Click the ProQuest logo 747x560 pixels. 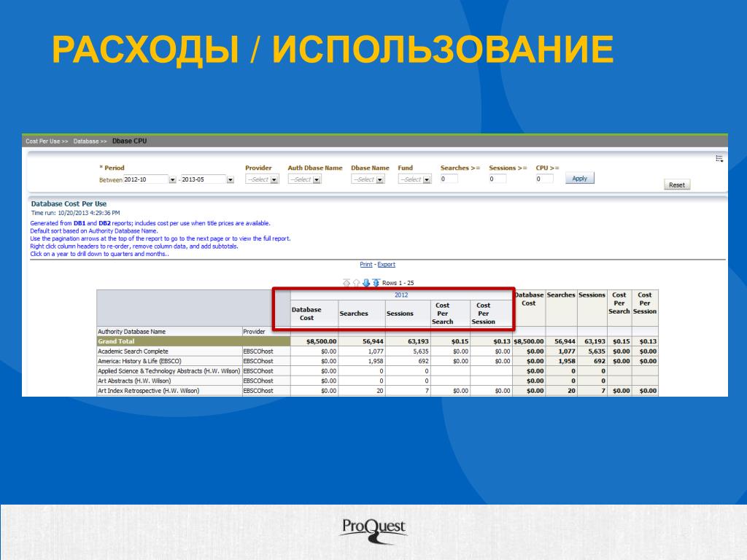374,531
